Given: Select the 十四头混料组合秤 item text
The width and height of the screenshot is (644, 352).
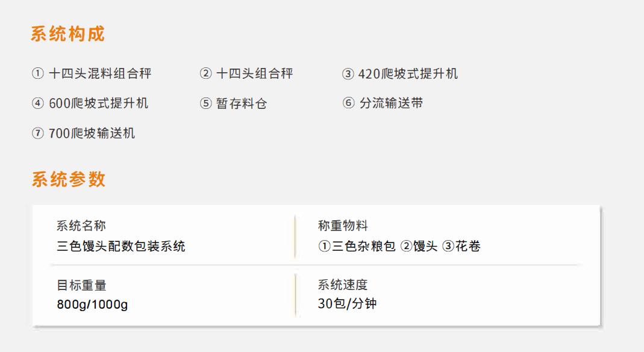Looking at the screenshot, I should coord(100,73).
